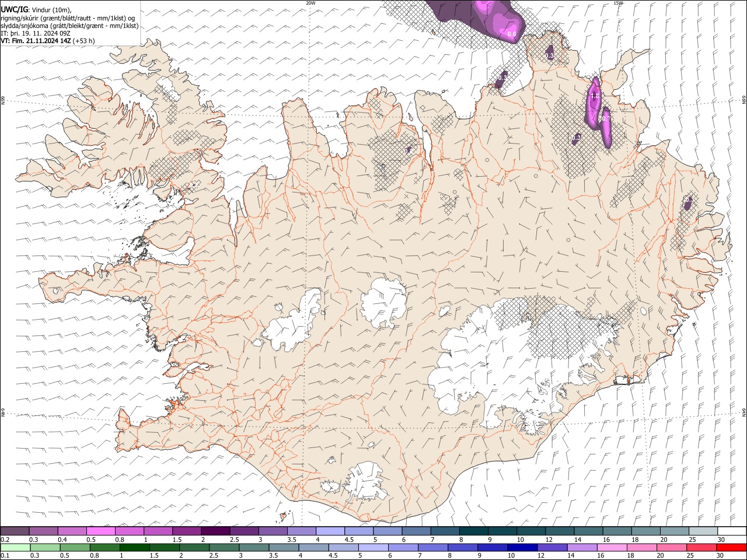Click the "slydda/snjókoma (grátt/bleikt/grænt" line
This screenshot has width=747, height=560.
(69, 26)
